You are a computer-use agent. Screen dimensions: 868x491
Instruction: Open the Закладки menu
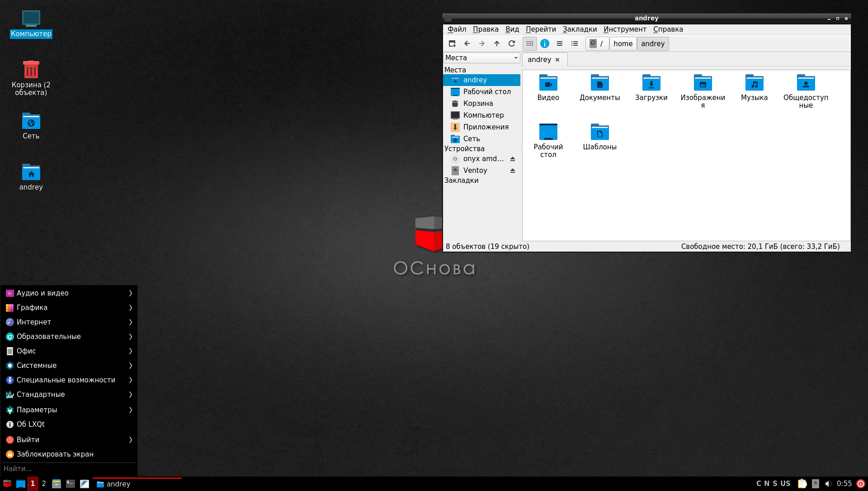[x=580, y=29]
